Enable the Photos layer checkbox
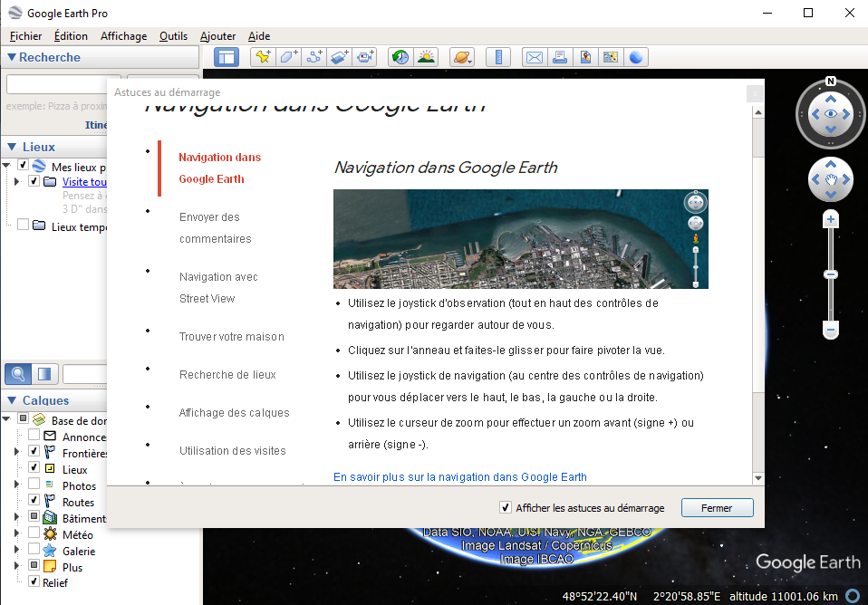Image resolution: width=868 pixels, height=605 pixels. click(x=34, y=484)
